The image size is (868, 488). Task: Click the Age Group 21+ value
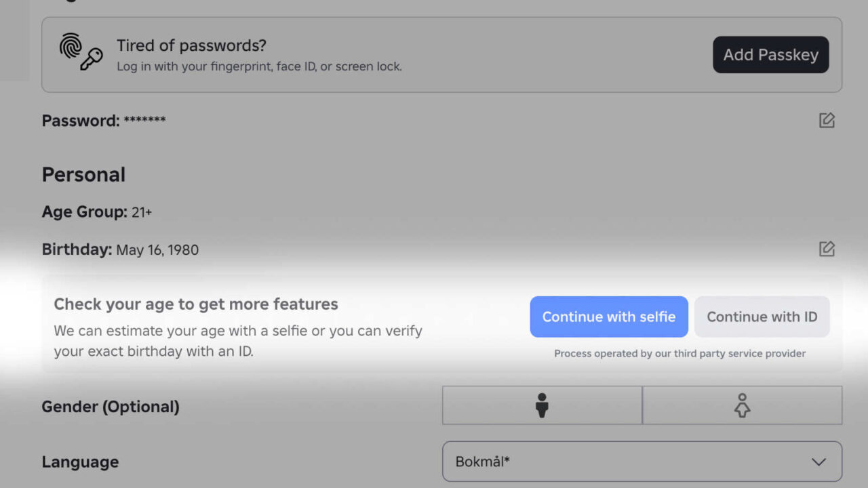pyautogui.click(x=141, y=212)
